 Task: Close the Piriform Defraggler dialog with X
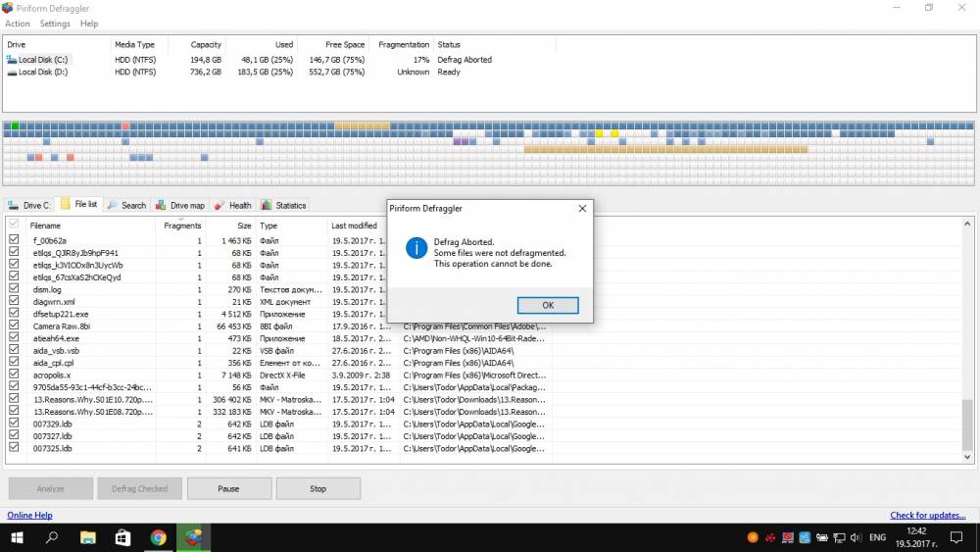pos(582,208)
